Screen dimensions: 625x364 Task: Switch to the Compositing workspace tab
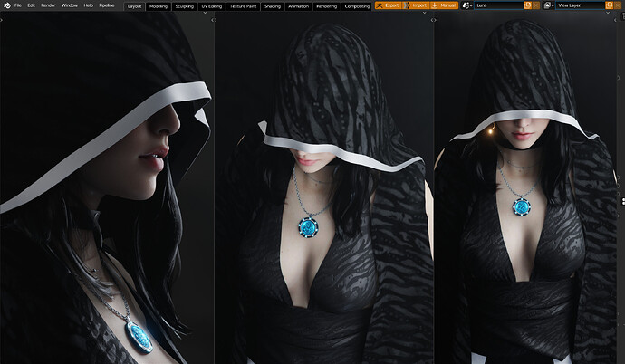(357, 6)
